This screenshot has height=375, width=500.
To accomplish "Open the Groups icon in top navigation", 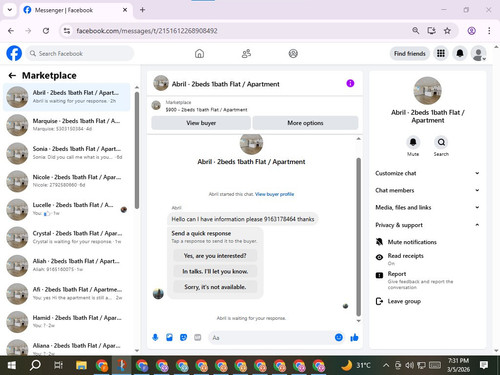I will pos(293,53).
